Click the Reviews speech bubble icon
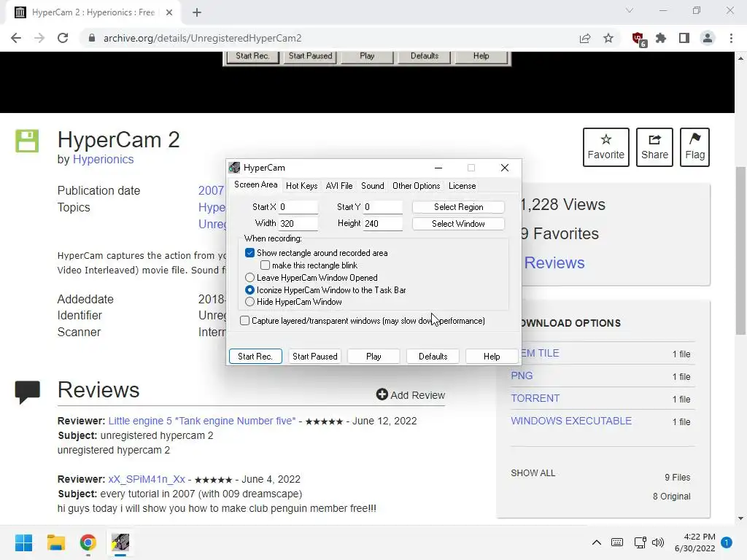 click(27, 392)
